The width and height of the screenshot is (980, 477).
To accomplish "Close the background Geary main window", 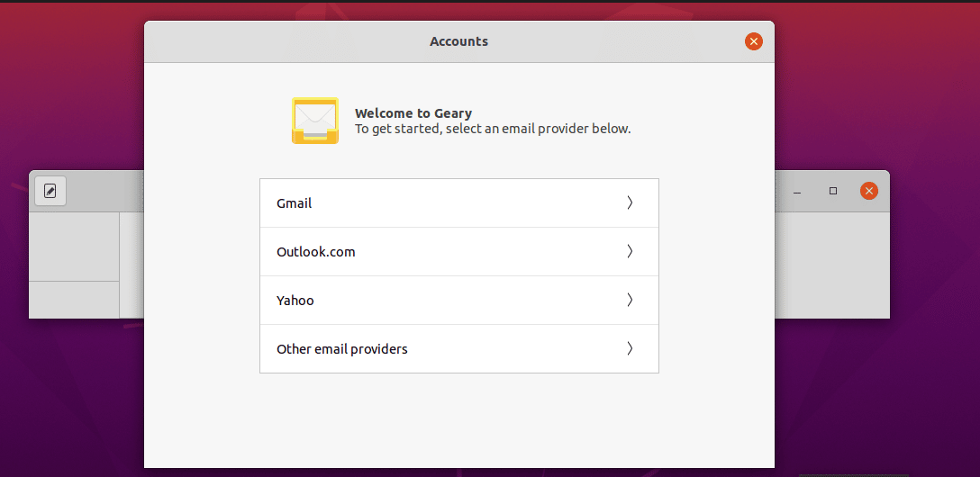I will (x=868, y=191).
